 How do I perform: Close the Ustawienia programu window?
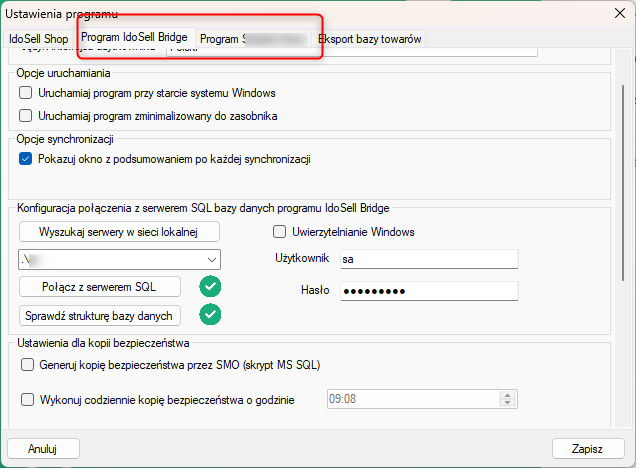click(x=620, y=13)
